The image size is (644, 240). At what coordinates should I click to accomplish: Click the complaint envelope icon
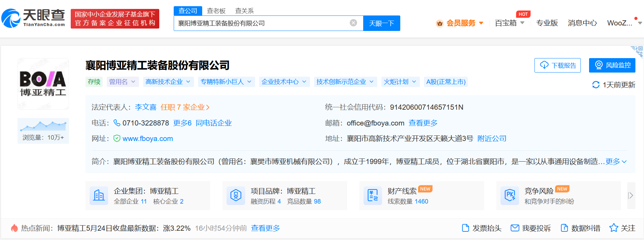(x=515, y=228)
